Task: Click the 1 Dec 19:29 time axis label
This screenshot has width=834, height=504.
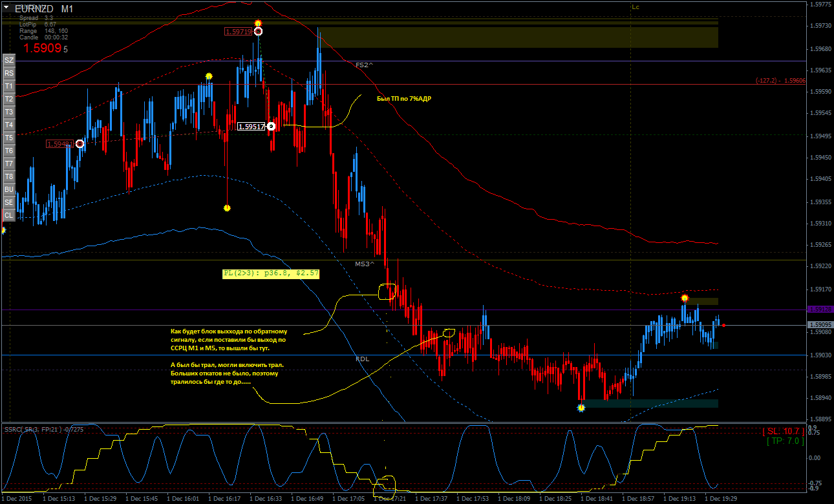Action: pyautogui.click(x=721, y=499)
